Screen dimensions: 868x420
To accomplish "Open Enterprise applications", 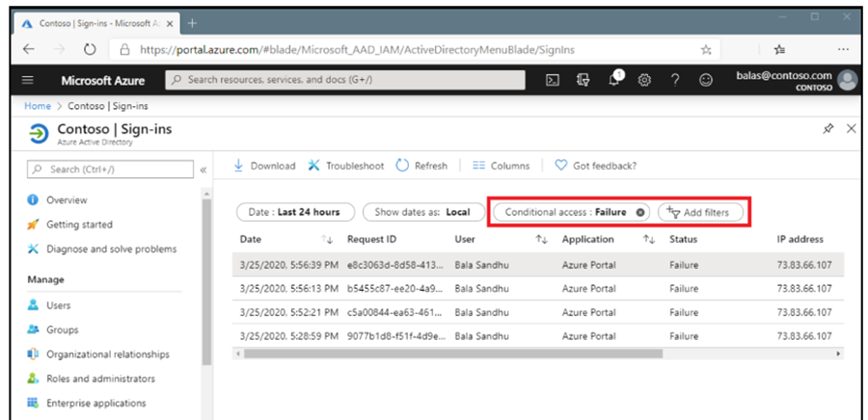I will click(x=87, y=403).
